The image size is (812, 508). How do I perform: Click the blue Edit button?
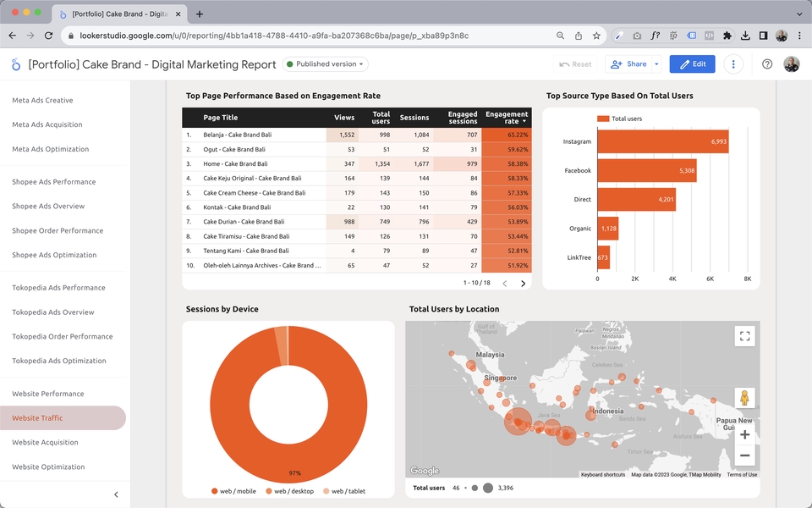[x=692, y=64]
